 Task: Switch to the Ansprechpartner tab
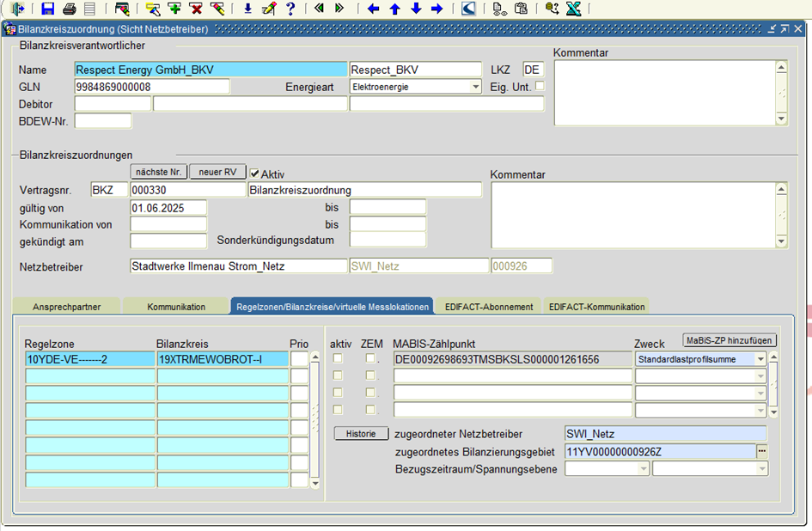pyautogui.click(x=66, y=307)
